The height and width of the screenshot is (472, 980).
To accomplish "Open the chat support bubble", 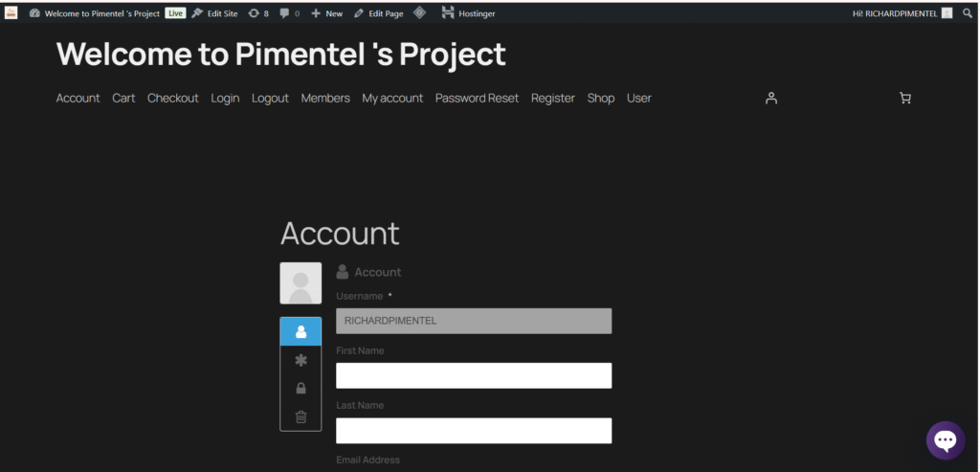I will pyautogui.click(x=945, y=440).
